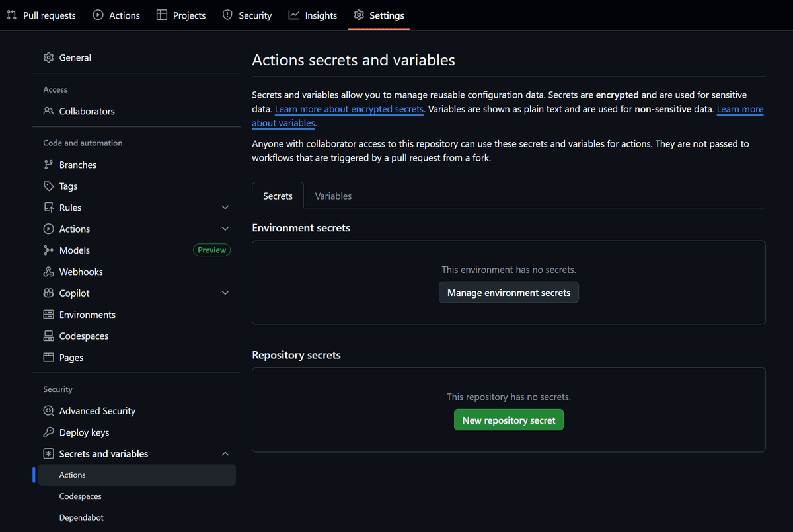This screenshot has height=532, width=793.
Task: Click the Manage environment secrets button
Action: 508,291
